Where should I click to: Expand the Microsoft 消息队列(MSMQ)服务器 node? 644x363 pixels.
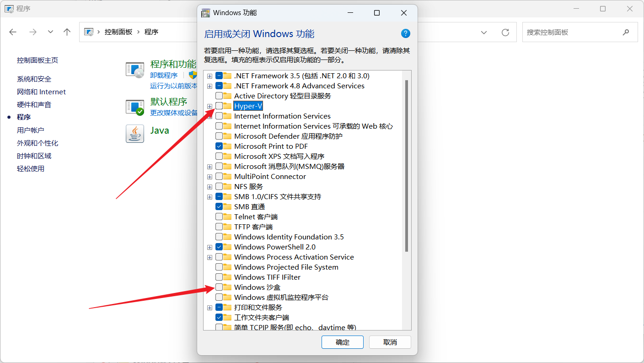[x=209, y=167]
